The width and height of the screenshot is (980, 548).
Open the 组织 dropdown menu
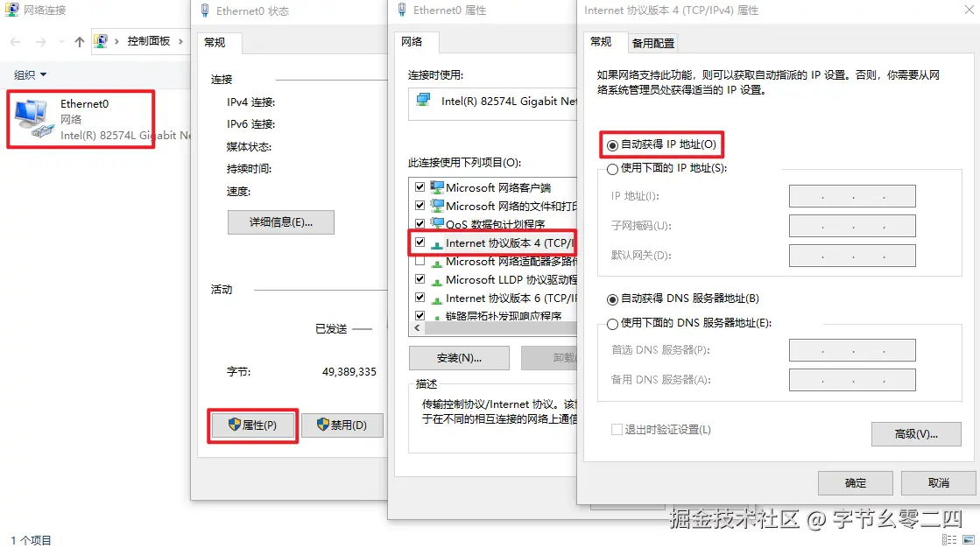coord(30,75)
